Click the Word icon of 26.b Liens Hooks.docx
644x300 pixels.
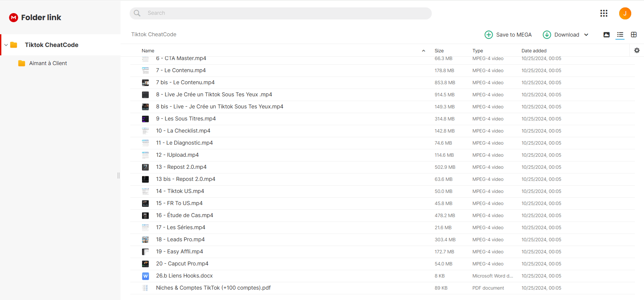tap(145, 276)
